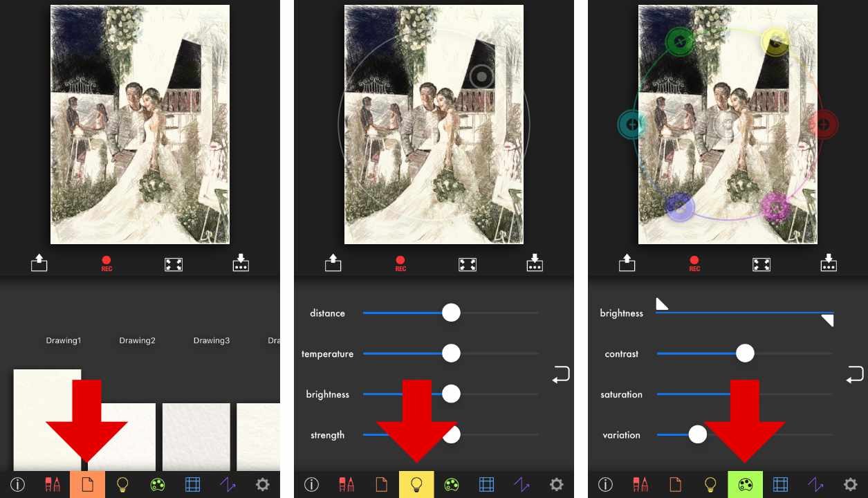Open the motion line animation panel
Screen dimensions: 868x498
(228, 484)
